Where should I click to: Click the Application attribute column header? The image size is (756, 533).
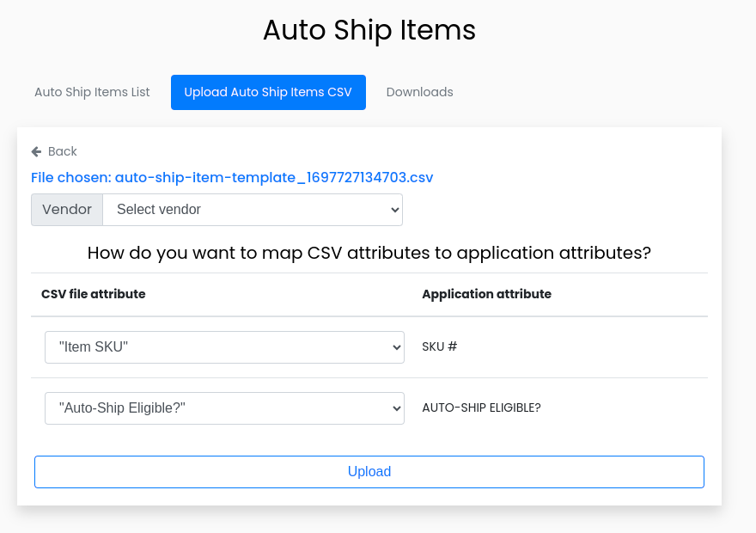[486, 294]
